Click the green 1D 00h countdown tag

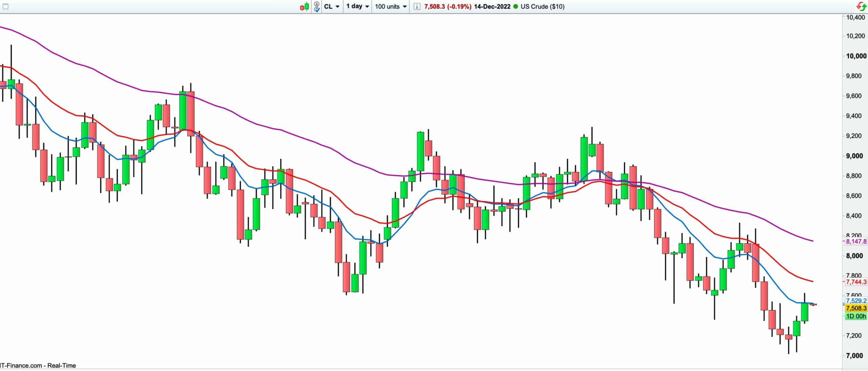click(856, 316)
